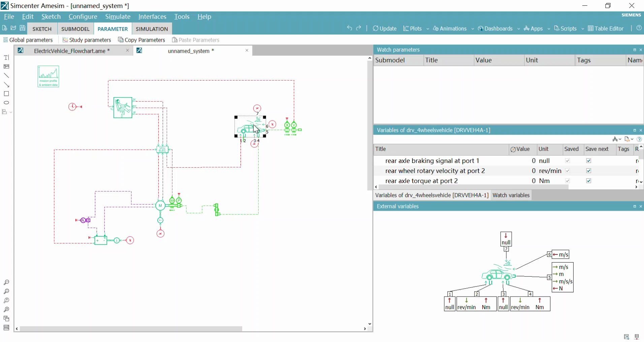The height and width of the screenshot is (342, 644).
Task: Click the Zoom to selection magnifier
Action: 6,310
